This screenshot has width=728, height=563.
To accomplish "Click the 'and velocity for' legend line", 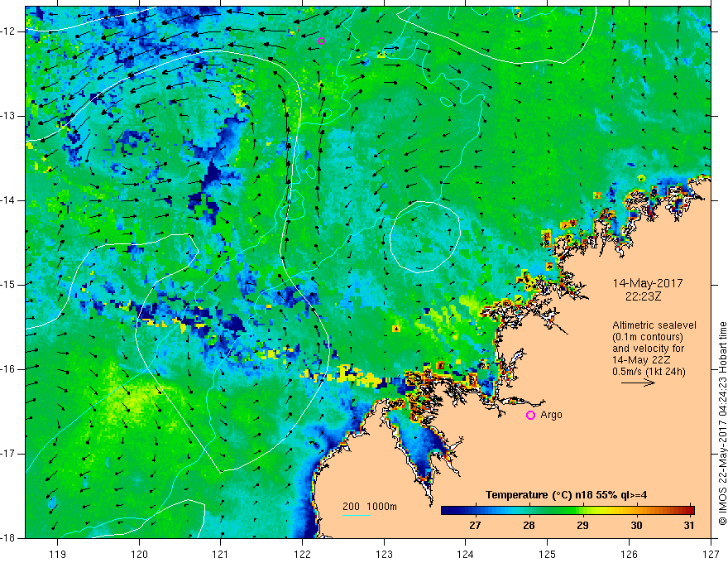I will click(x=648, y=349).
